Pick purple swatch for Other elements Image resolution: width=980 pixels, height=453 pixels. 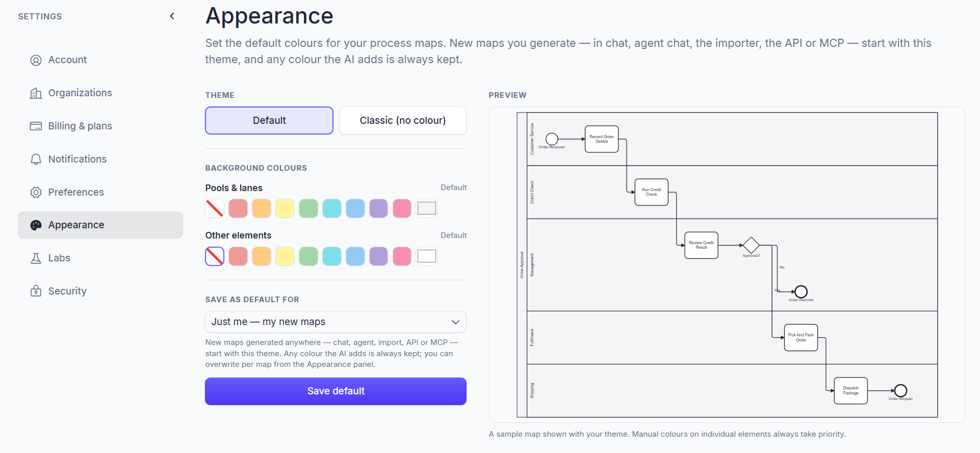tap(379, 256)
